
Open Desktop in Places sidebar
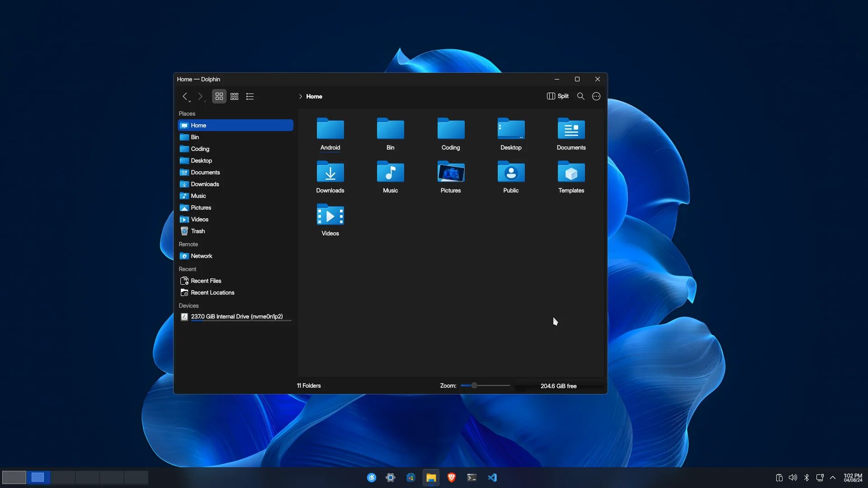click(236, 160)
